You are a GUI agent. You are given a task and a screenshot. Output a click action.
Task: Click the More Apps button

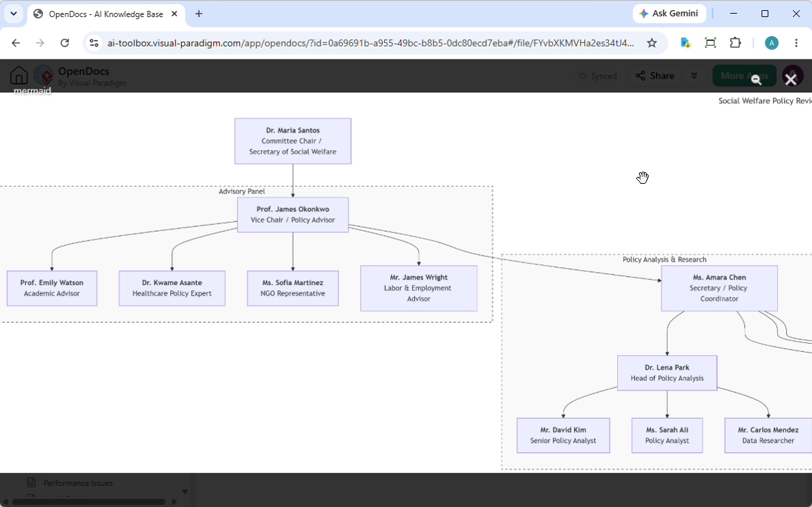click(744, 76)
